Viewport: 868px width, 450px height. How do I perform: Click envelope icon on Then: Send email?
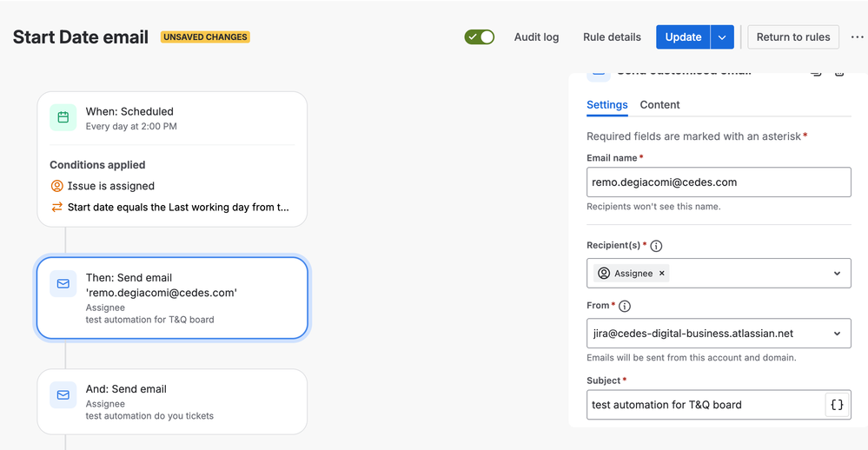(63, 283)
